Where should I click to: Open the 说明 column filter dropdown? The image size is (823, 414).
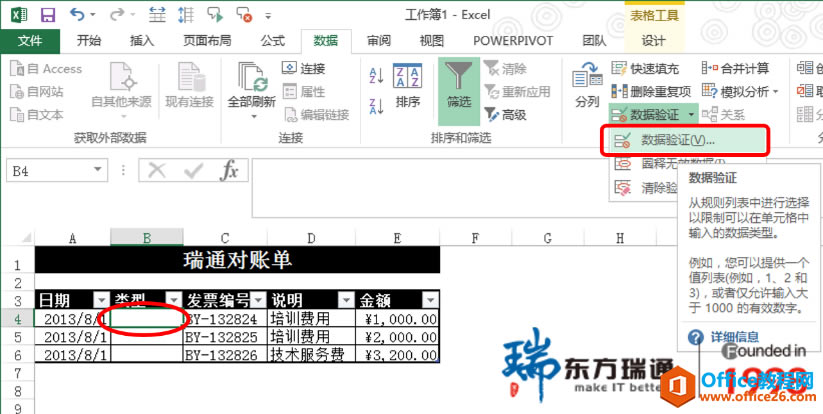pyautogui.click(x=346, y=300)
